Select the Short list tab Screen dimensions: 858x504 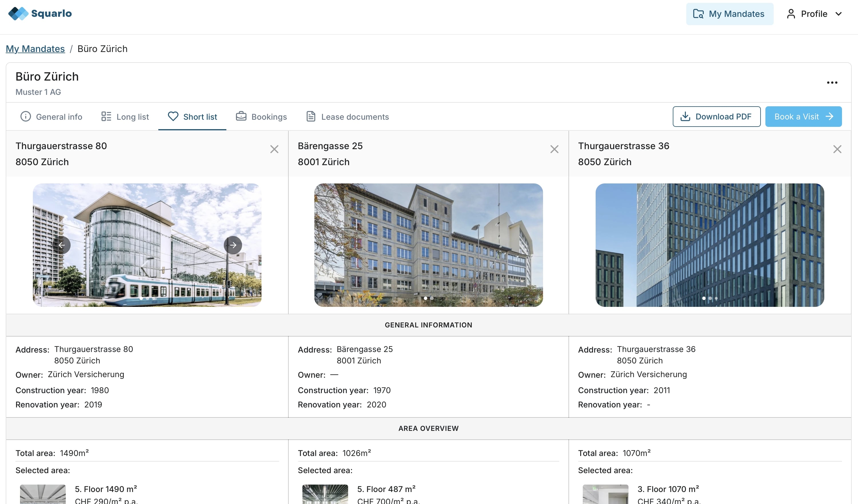pyautogui.click(x=192, y=117)
